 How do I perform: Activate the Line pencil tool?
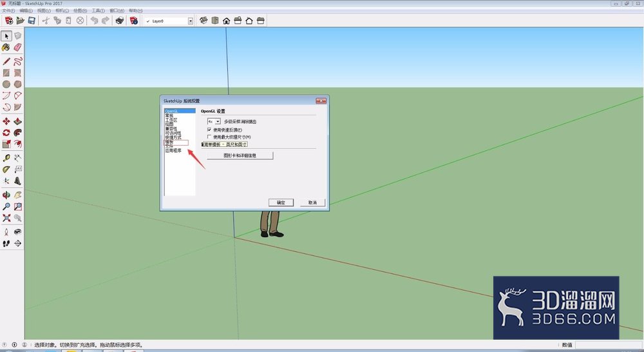[6, 62]
